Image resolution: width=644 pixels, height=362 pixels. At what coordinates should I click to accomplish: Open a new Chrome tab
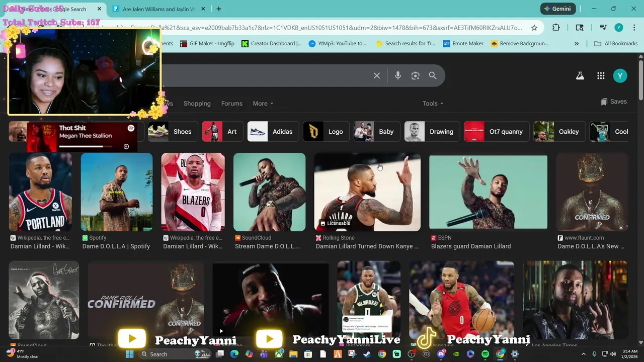[219, 9]
